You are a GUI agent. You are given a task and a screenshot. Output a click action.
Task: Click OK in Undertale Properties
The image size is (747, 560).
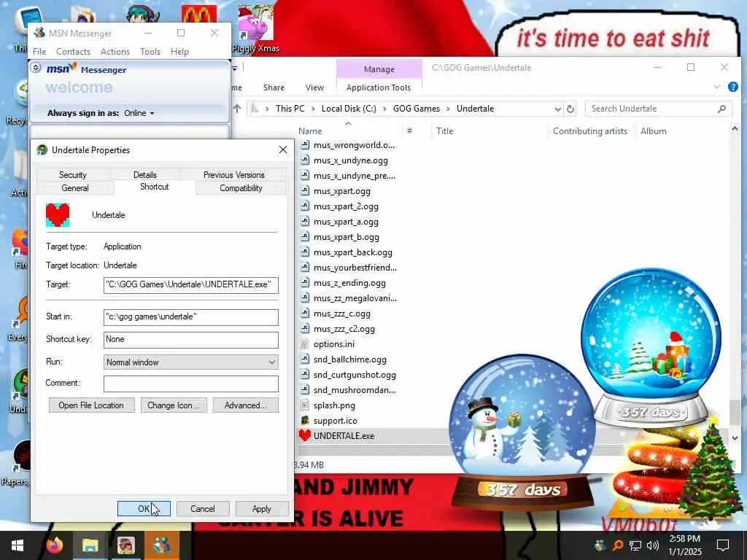144,508
